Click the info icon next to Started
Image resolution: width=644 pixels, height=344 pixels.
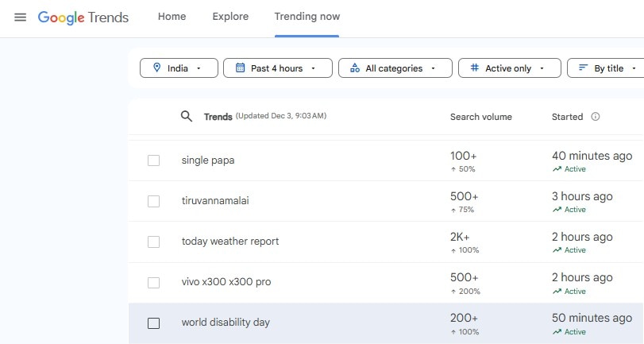pos(596,117)
